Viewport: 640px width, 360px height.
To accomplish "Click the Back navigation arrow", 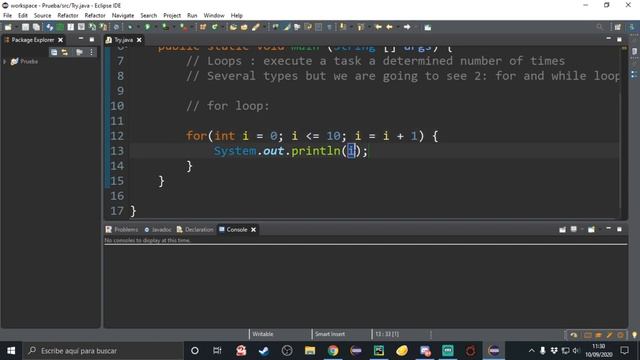I will click(x=389, y=27).
